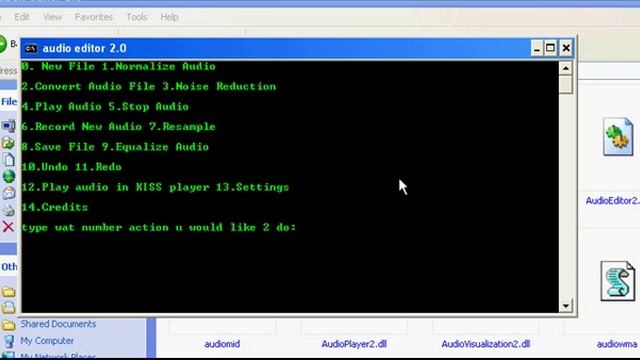The image size is (640, 360).
Task: Click the copy file task icon
Action: 9,160
